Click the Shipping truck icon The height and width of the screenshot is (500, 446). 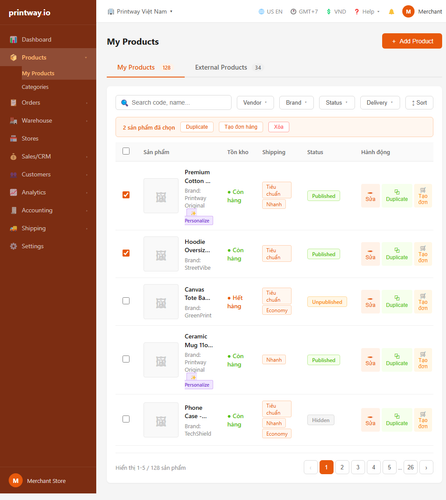tap(13, 228)
